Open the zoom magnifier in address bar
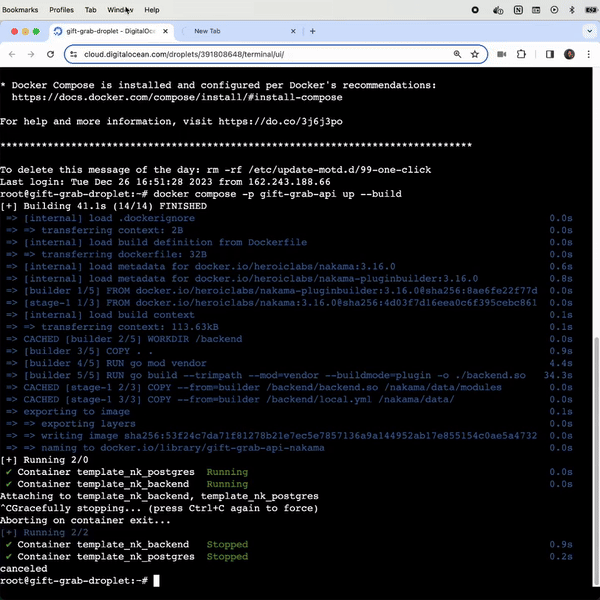Viewport: 600px width, 600px height. 457,54
